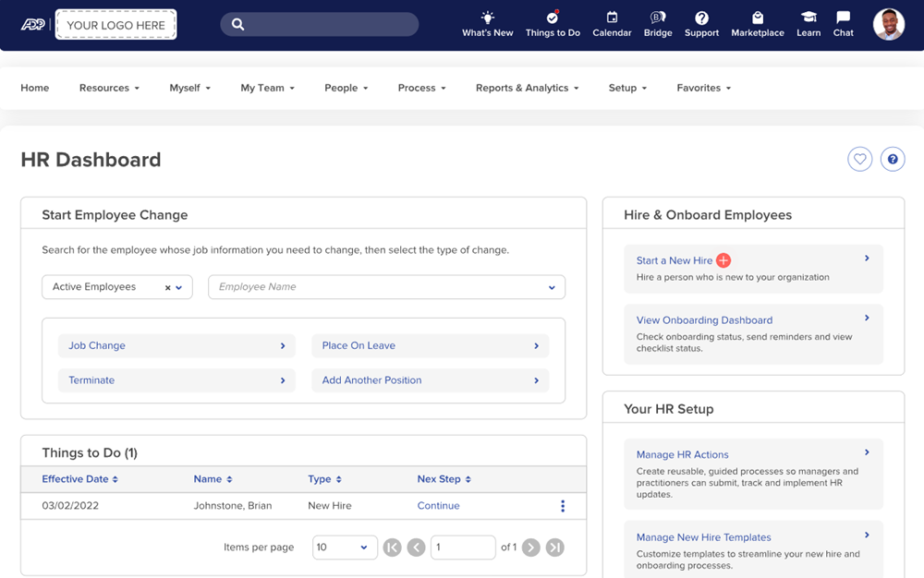924x578 pixels.
Task: Open the Setup menu
Action: pos(627,88)
